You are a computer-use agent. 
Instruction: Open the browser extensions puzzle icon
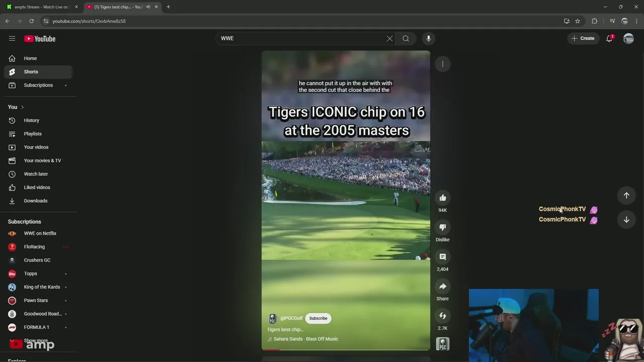(595, 21)
